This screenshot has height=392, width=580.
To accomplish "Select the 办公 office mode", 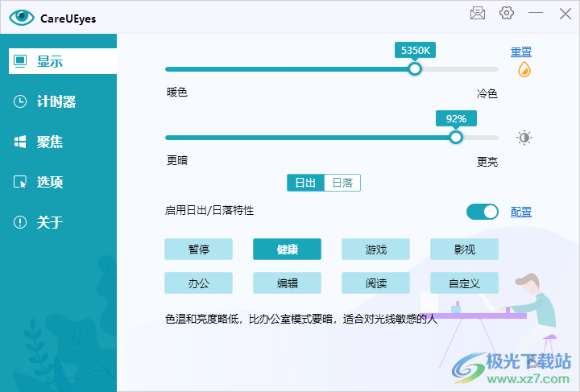I will tap(199, 283).
